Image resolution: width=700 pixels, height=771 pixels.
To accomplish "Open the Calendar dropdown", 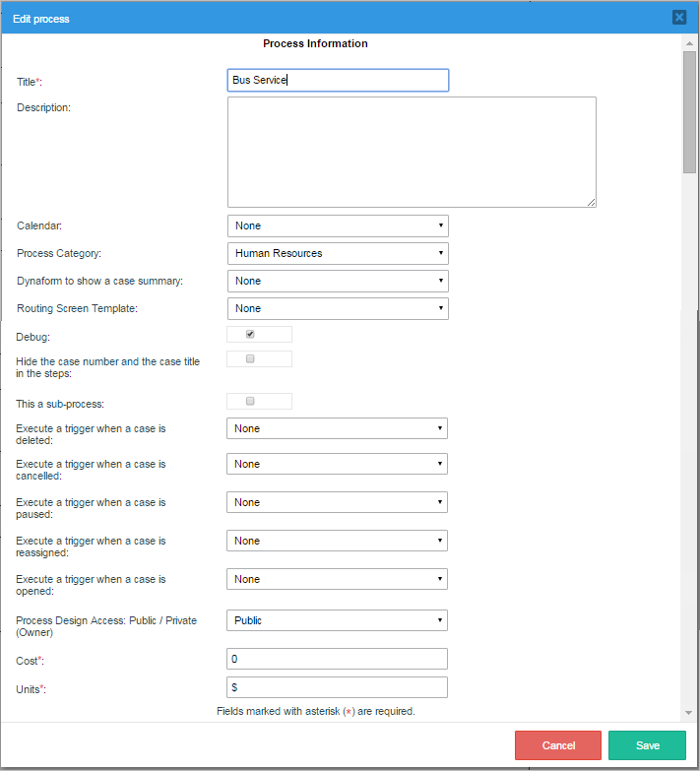I will point(338,225).
